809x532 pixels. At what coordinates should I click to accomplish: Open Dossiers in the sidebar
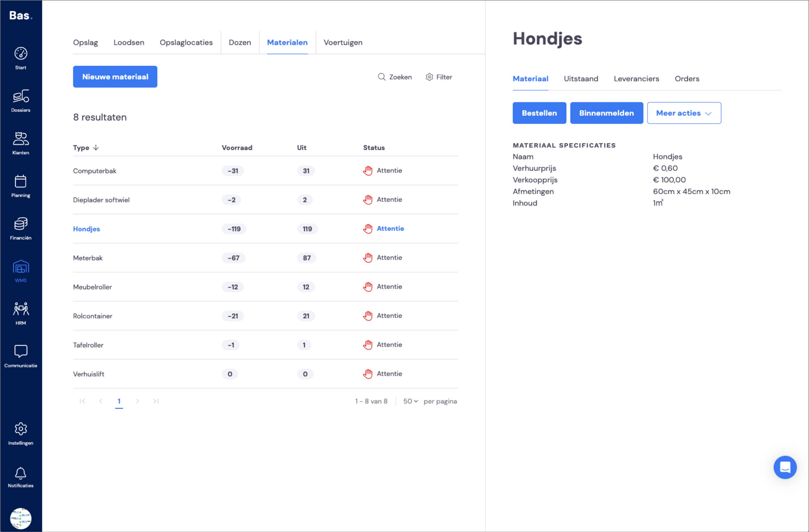click(x=21, y=101)
